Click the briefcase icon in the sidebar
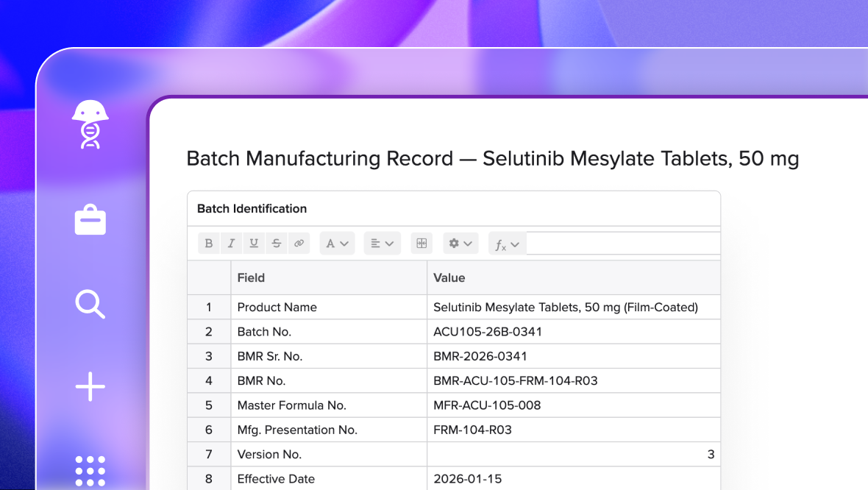This screenshot has width=868, height=490. tap(90, 219)
